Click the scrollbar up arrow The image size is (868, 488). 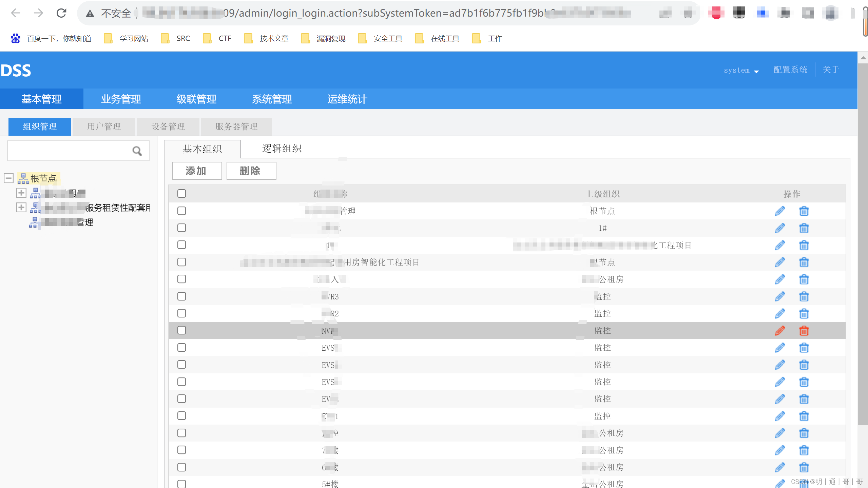(x=863, y=58)
